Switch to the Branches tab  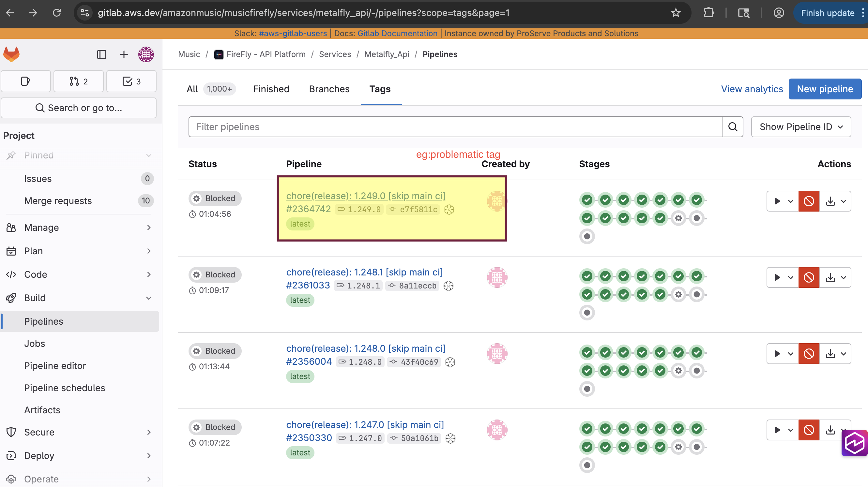click(x=329, y=89)
